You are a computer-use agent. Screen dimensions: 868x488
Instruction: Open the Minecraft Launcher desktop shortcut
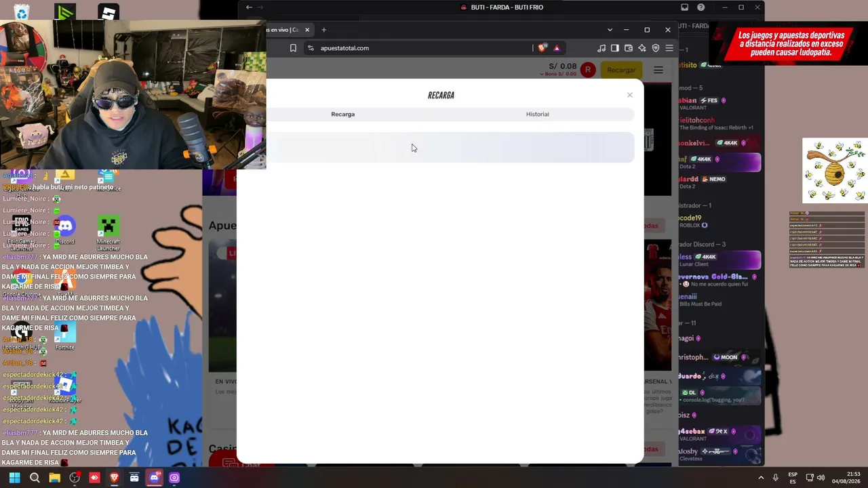coord(108,233)
